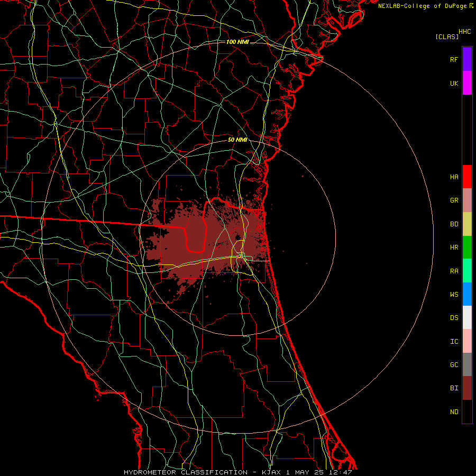Image resolution: width=476 pixels, height=476 pixels.
Task: Click the RF purple legend swatch
Action: (467, 59)
